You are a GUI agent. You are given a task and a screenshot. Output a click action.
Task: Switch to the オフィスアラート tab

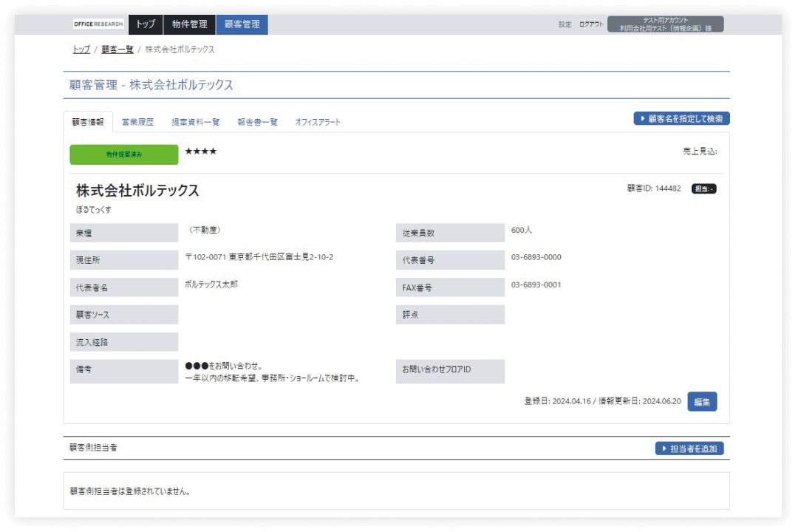coord(318,122)
